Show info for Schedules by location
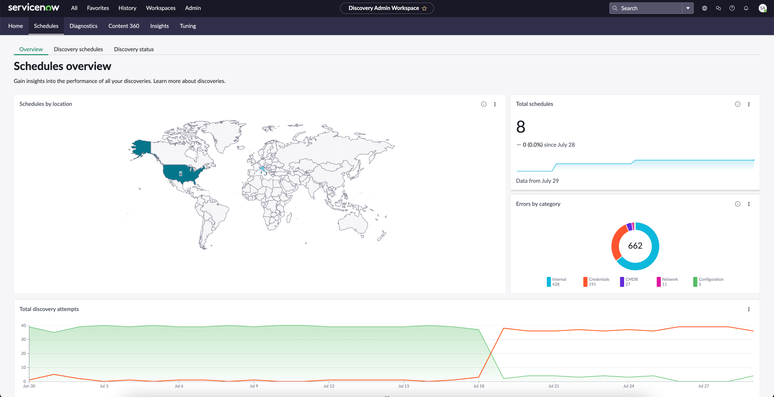 click(484, 104)
